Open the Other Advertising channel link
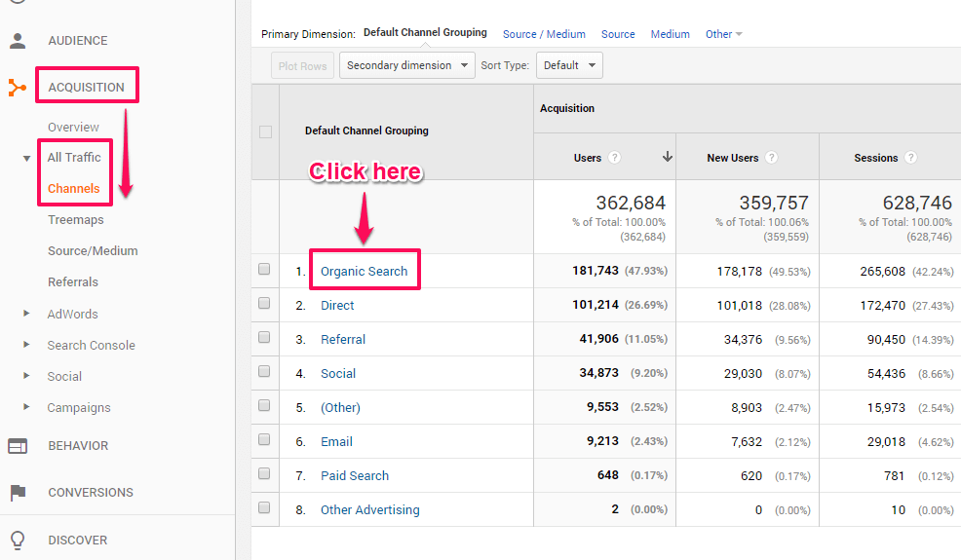Viewport: 961px width, 560px height. (x=370, y=510)
